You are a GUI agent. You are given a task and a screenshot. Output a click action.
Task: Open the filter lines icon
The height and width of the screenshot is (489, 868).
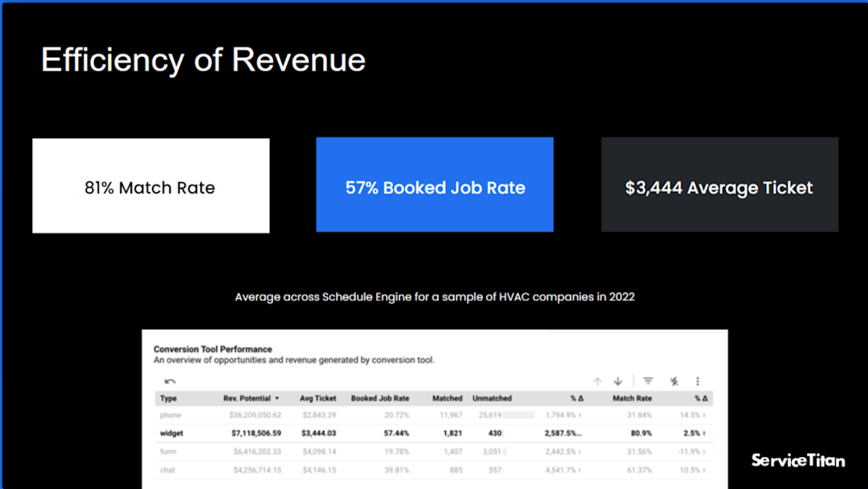[649, 381]
